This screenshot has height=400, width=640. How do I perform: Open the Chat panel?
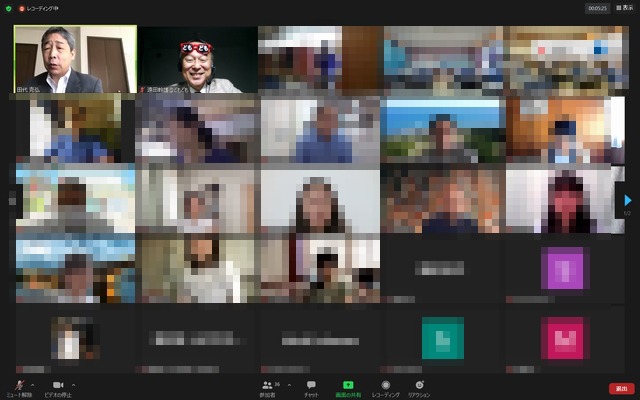pos(311,386)
